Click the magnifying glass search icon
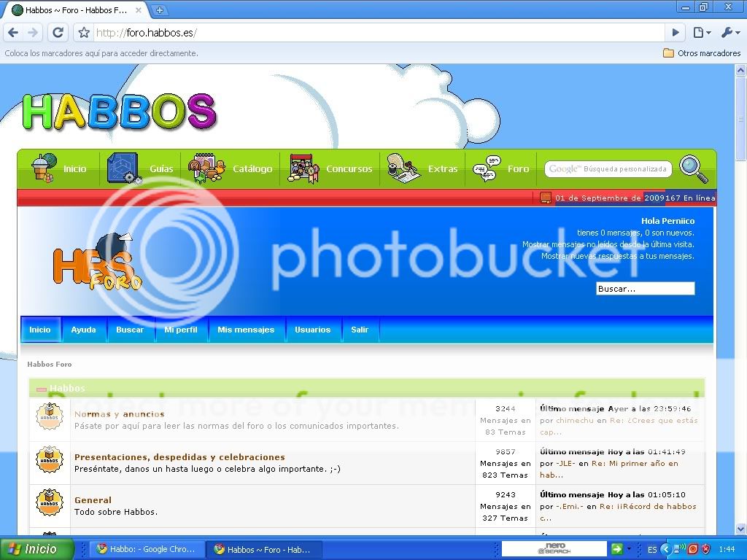 (694, 169)
